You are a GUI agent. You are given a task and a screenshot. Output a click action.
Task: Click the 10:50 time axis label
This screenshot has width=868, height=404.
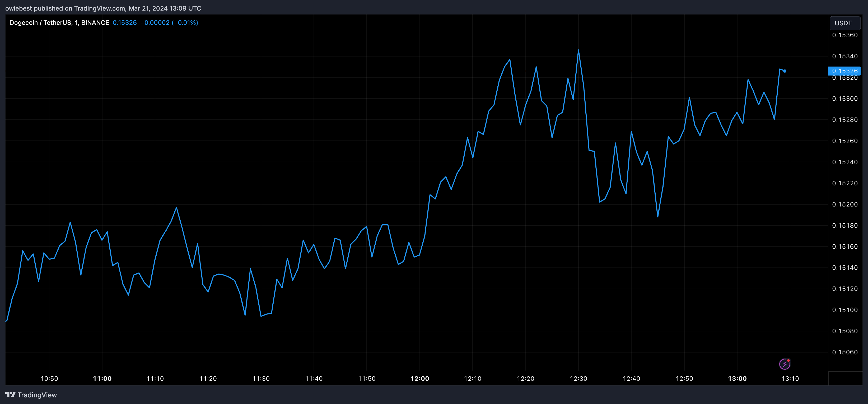pyautogui.click(x=49, y=378)
